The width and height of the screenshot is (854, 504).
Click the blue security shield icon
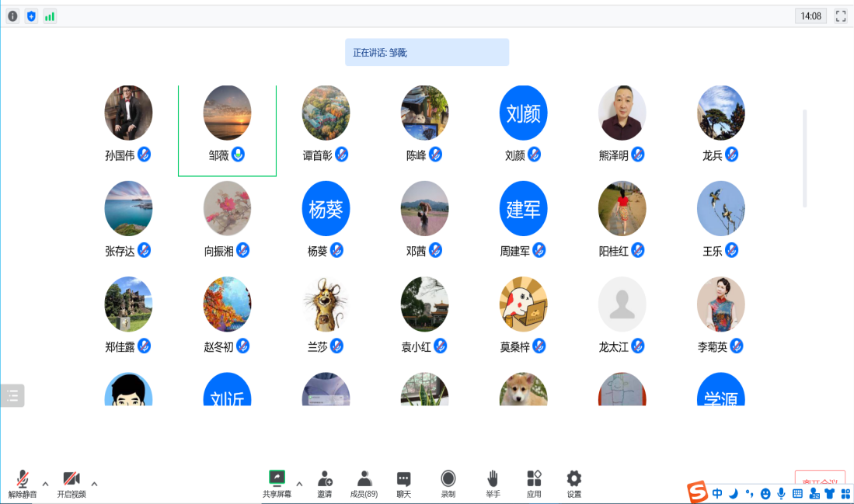(x=31, y=16)
